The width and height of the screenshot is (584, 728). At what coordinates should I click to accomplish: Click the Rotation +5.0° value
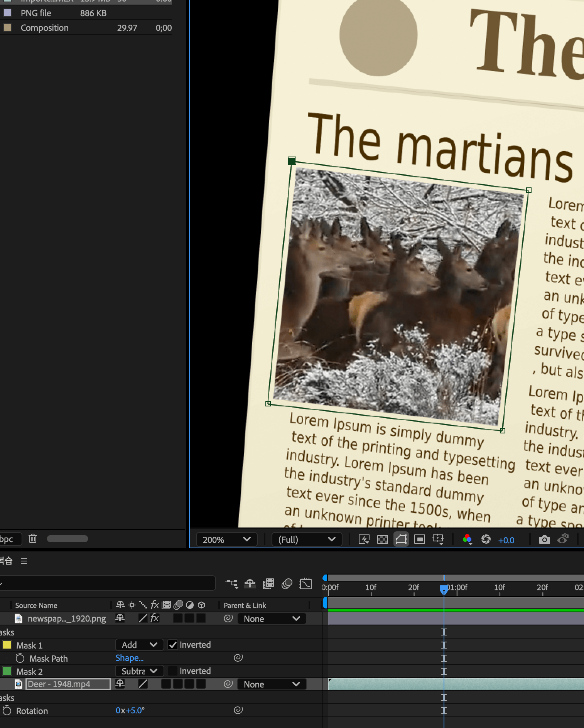(135, 710)
